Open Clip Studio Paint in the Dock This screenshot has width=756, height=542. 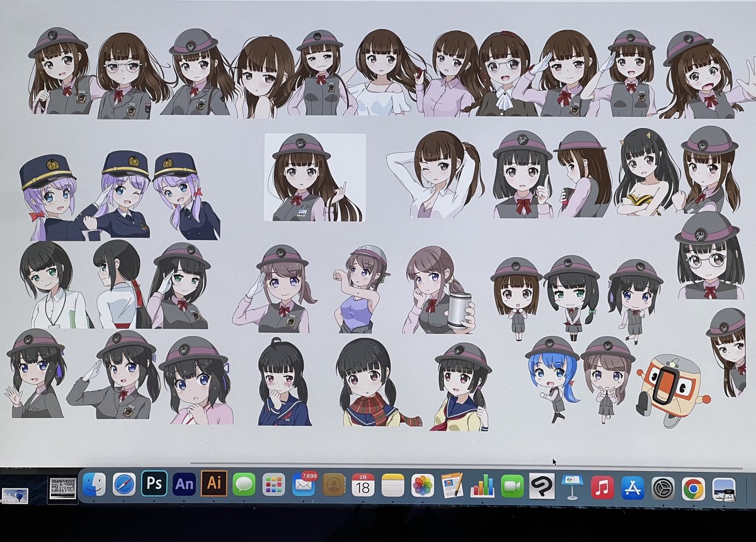(542, 486)
